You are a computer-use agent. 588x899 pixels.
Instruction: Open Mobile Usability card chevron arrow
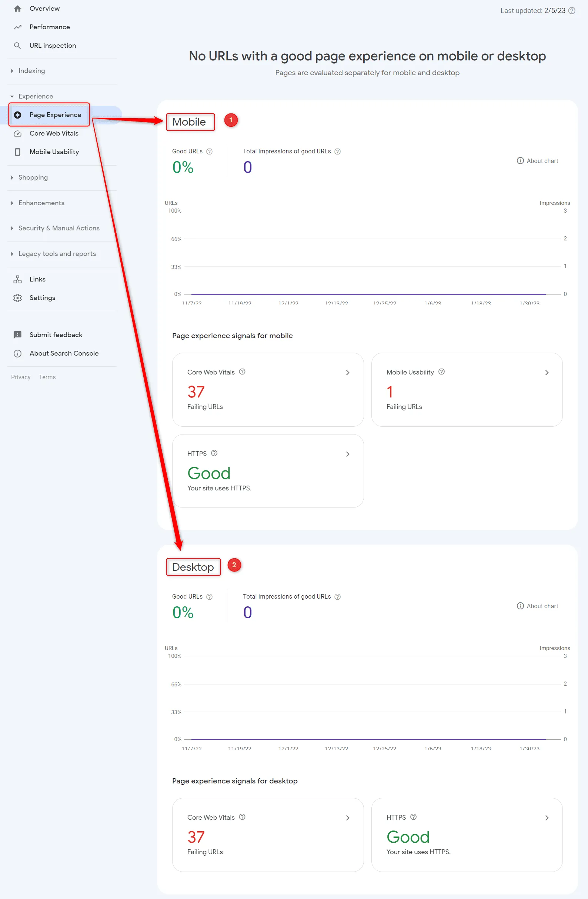coord(547,373)
